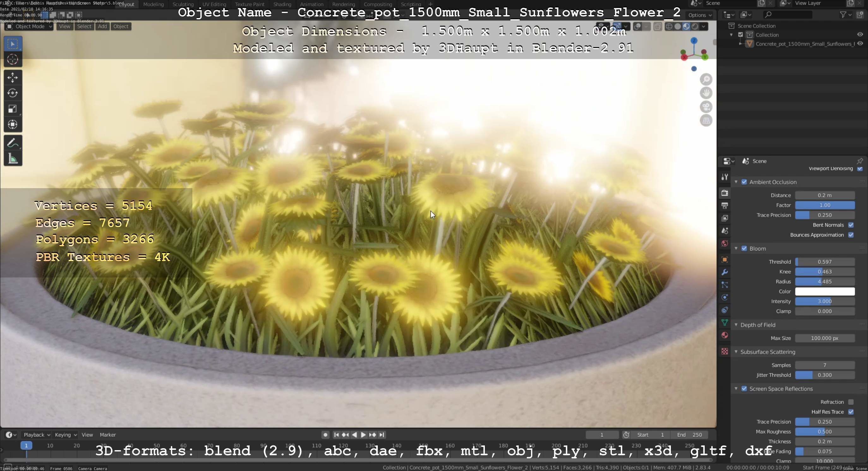Switch perspective/orthographic grid gizmo icon
The width and height of the screenshot is (868, 471).
coord(706,120)
